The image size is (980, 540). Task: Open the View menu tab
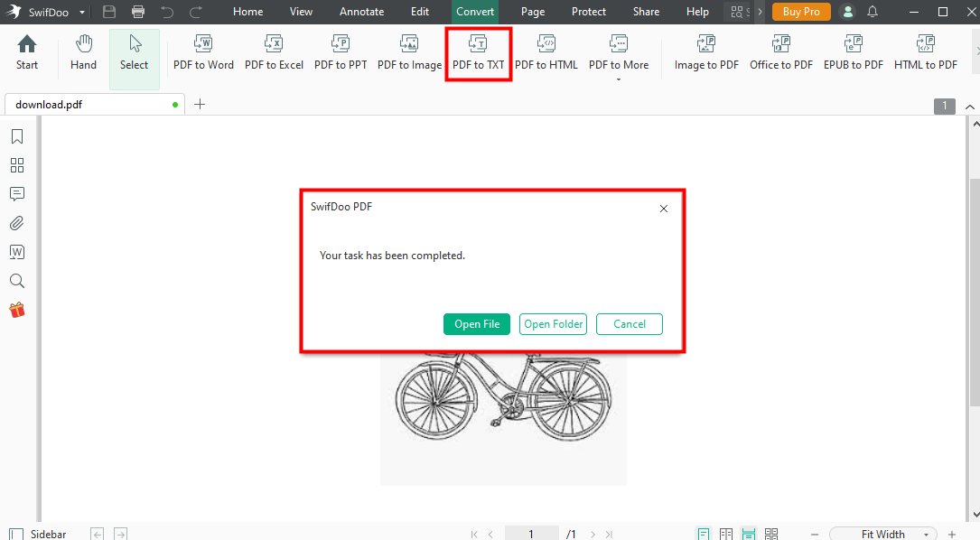coord(302,11)
